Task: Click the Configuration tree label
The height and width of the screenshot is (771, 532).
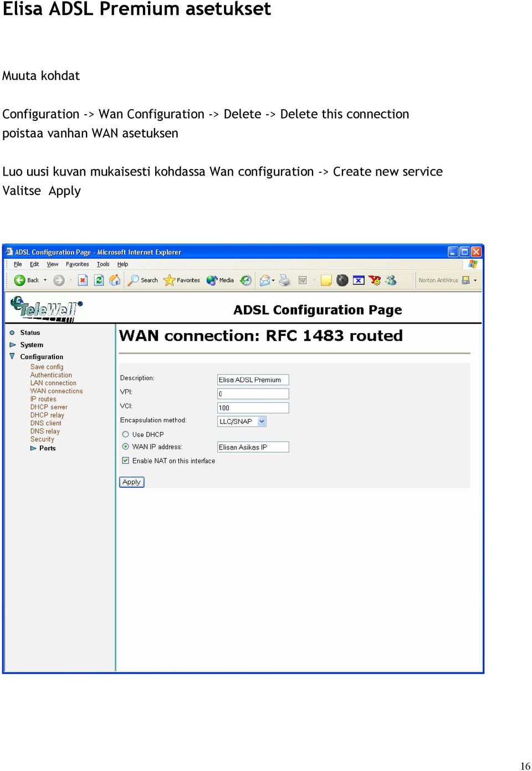Action: click(x=42, y=357)
